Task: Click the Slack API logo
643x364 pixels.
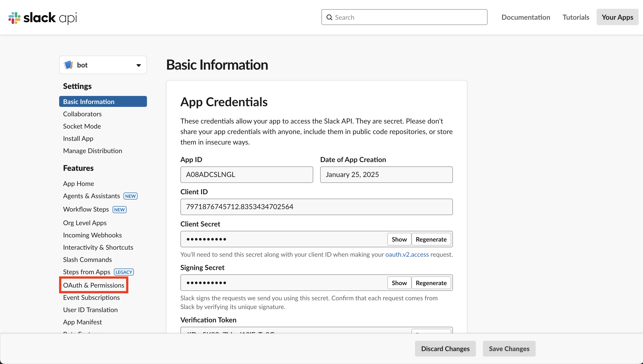Action: coord(42,18)
